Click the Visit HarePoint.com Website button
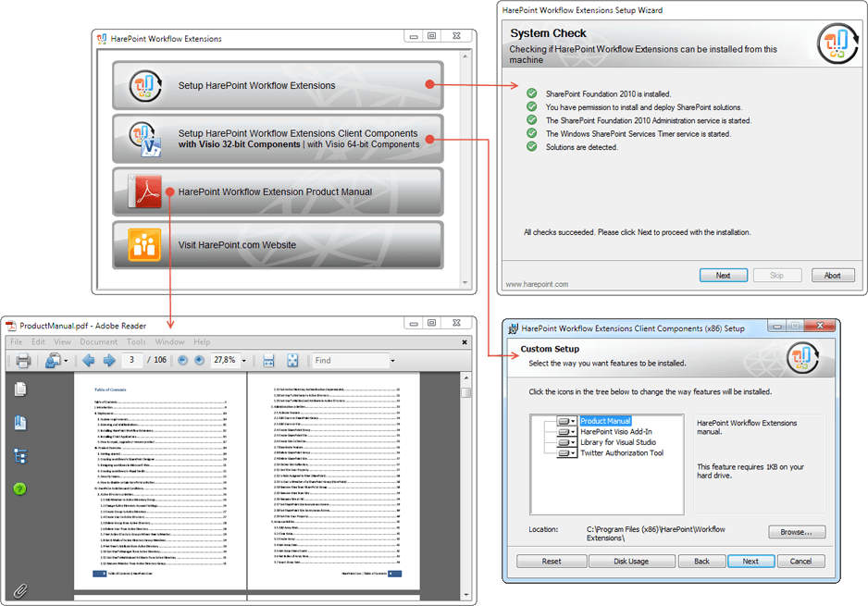The width and height of the screenshot is (868, 606). (278, 245)
